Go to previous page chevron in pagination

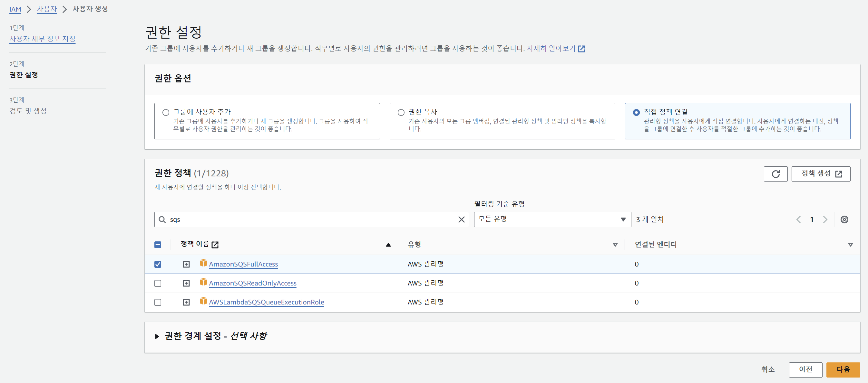[798, 220]
